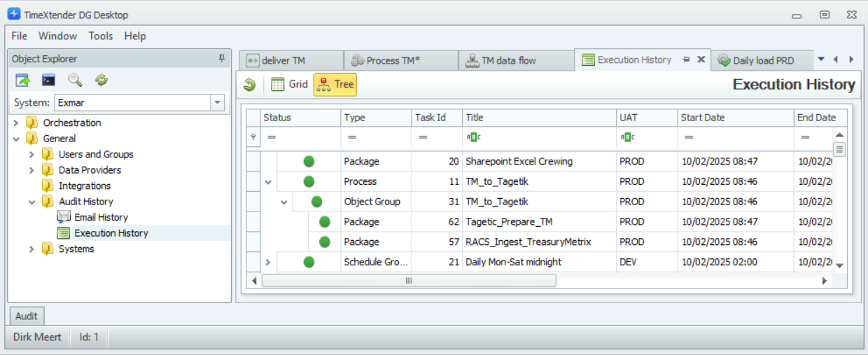Click the Start Date column equals filter icon

tap(689, 137)
